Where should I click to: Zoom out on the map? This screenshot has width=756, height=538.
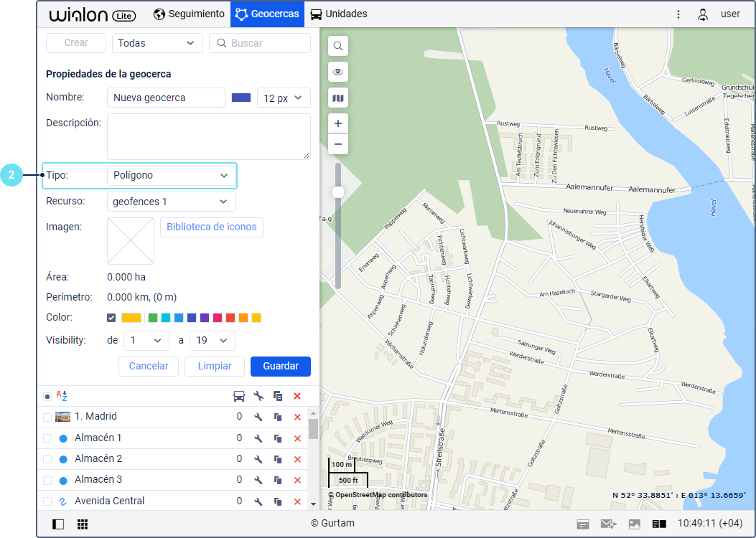coord(338,144)
